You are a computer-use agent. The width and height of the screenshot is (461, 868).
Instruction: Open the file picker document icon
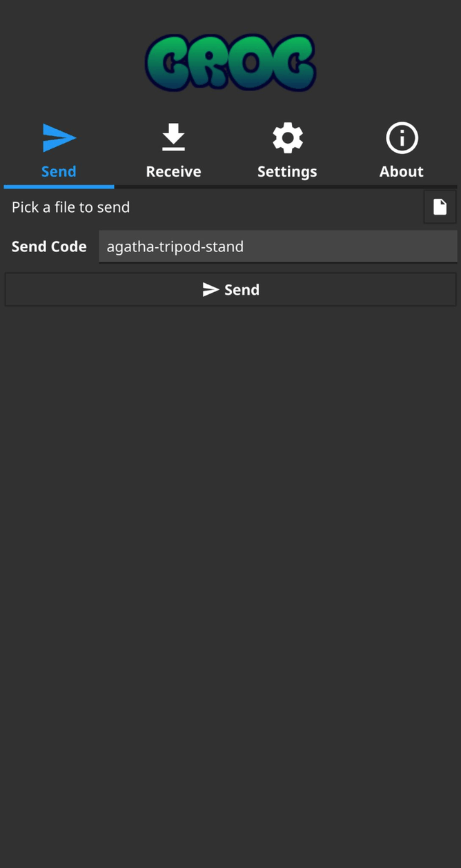pyautogui.click(x=440, y=207)
